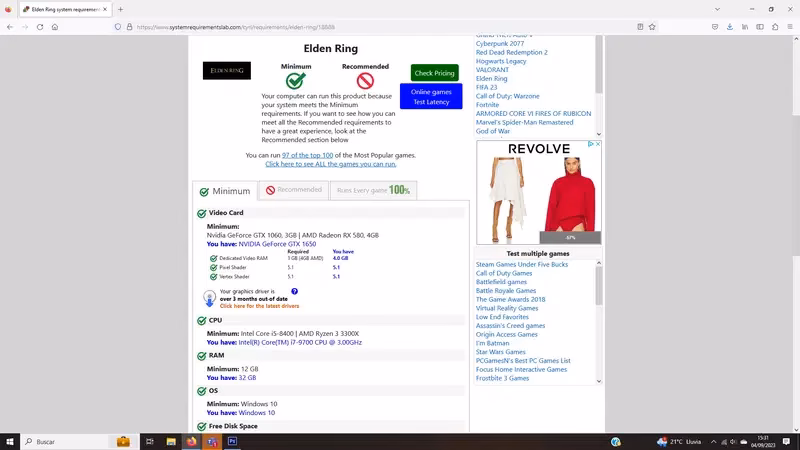
Task: Open the notification center icon
Action: coord(786,442)
